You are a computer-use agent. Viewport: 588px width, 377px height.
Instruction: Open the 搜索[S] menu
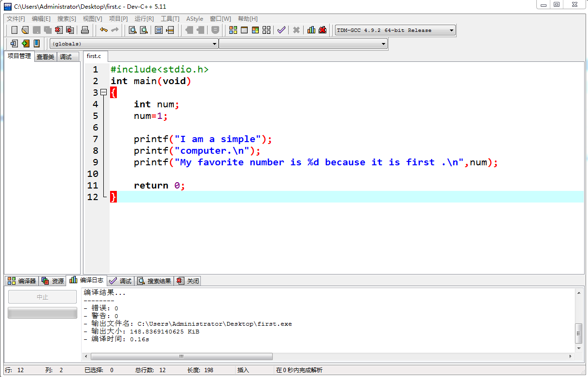tap(67, 18)
